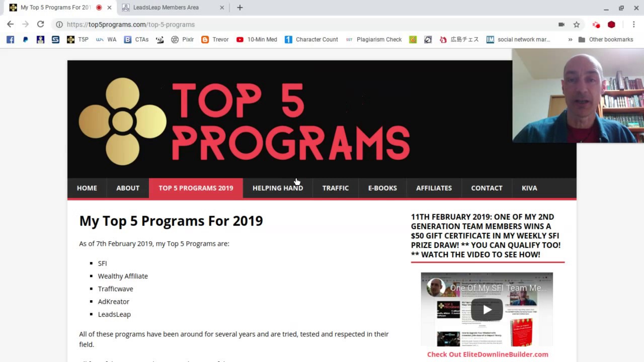This screenshot has height=362, width=644.
Task: Open the ABOUT menu item
Action: (128, 188)
